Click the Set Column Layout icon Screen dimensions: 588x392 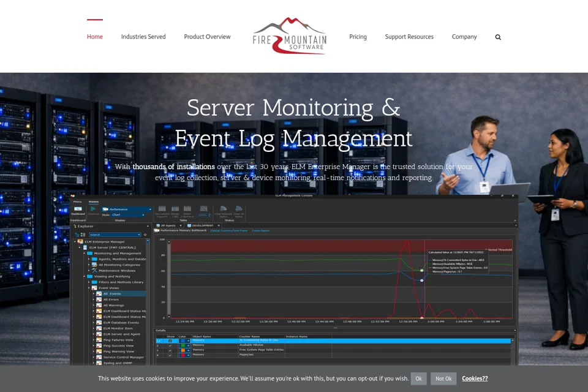(x=162, y=209)
